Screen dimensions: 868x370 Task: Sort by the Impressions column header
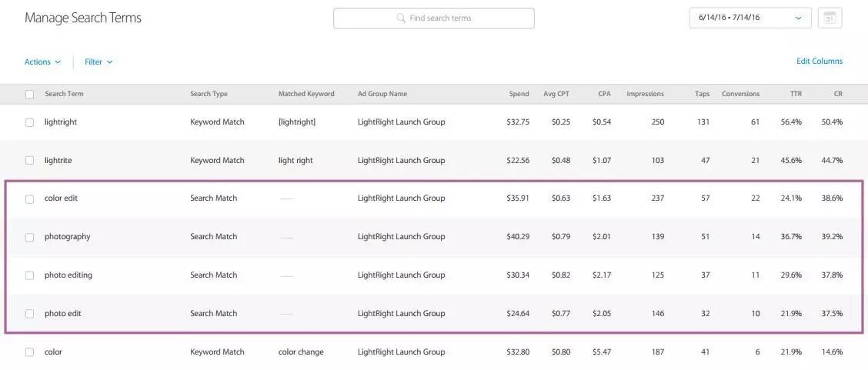(645, 94)
